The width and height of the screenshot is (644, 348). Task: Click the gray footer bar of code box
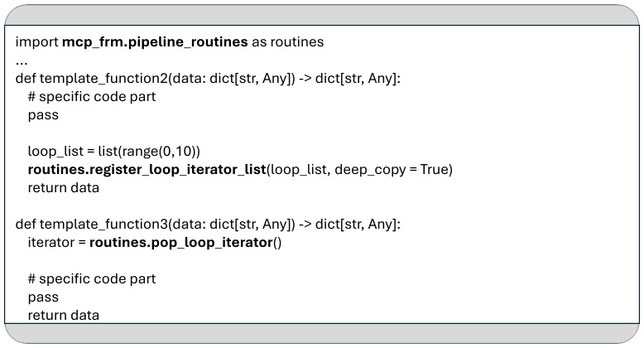(x=322, y=333)
